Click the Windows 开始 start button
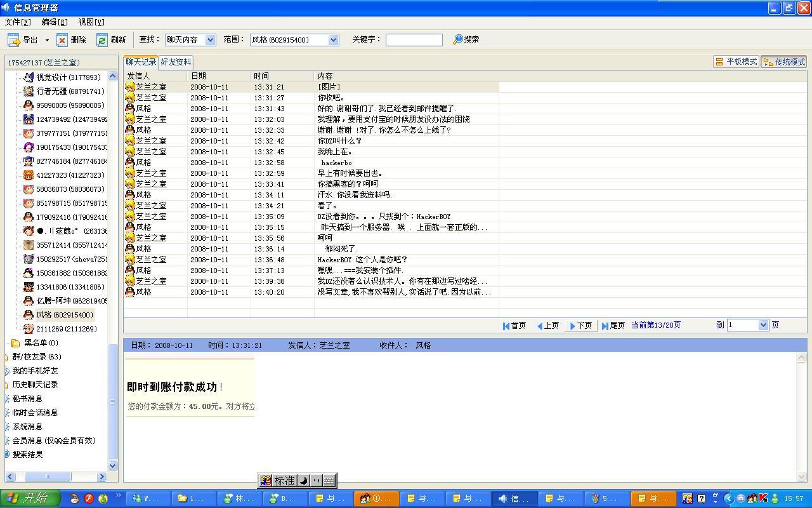Viewport: 812px width, 508px height. (x=29, y=498)
